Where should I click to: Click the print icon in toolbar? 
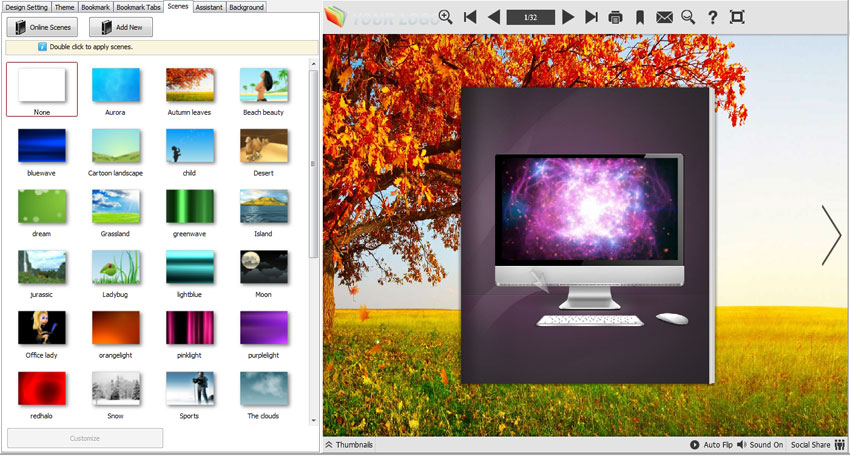click(615, 17)
